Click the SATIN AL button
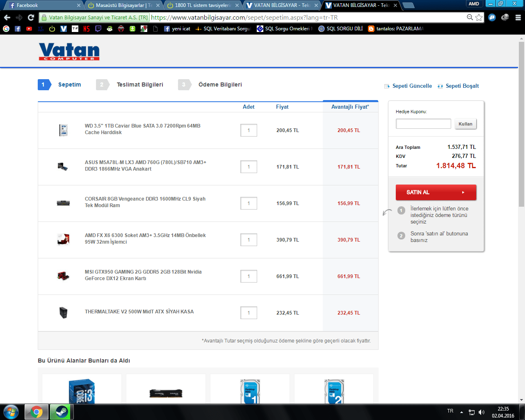Viewport: 525px width, 420px height. click(x=436, y=192)
